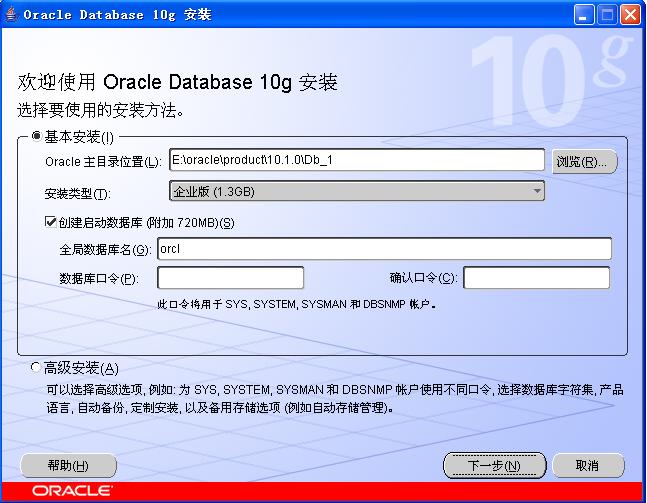
Task: Click the 帮助 help button
Action: click(68, 465)
